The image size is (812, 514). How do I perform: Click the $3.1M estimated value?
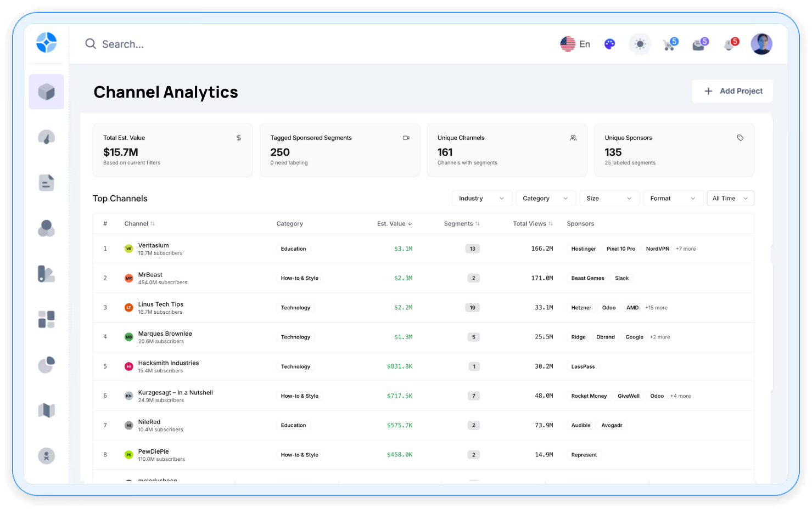click(403, 249)
